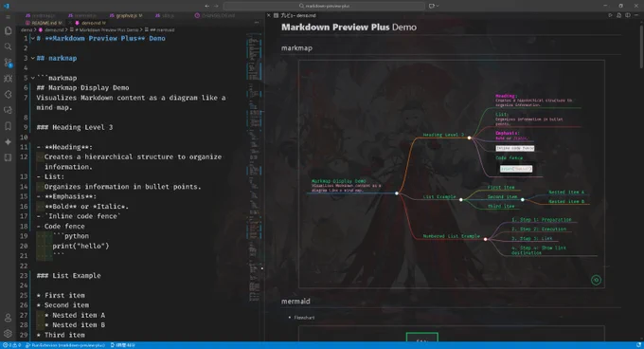Click the First item node in the markmap

501,188
